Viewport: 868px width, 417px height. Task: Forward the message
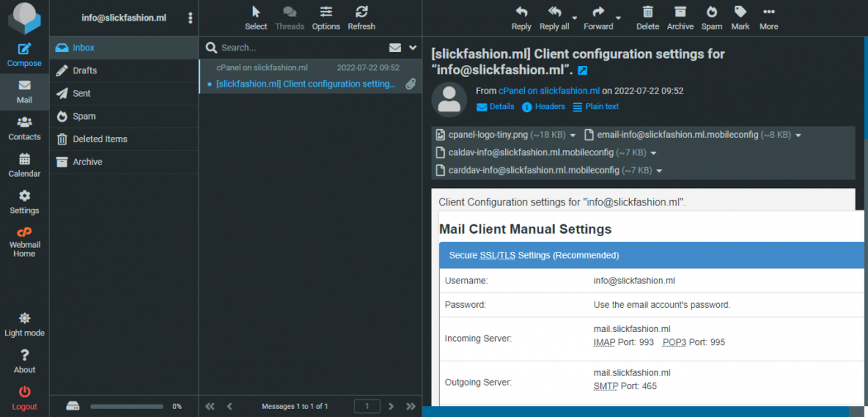(599, 18)
